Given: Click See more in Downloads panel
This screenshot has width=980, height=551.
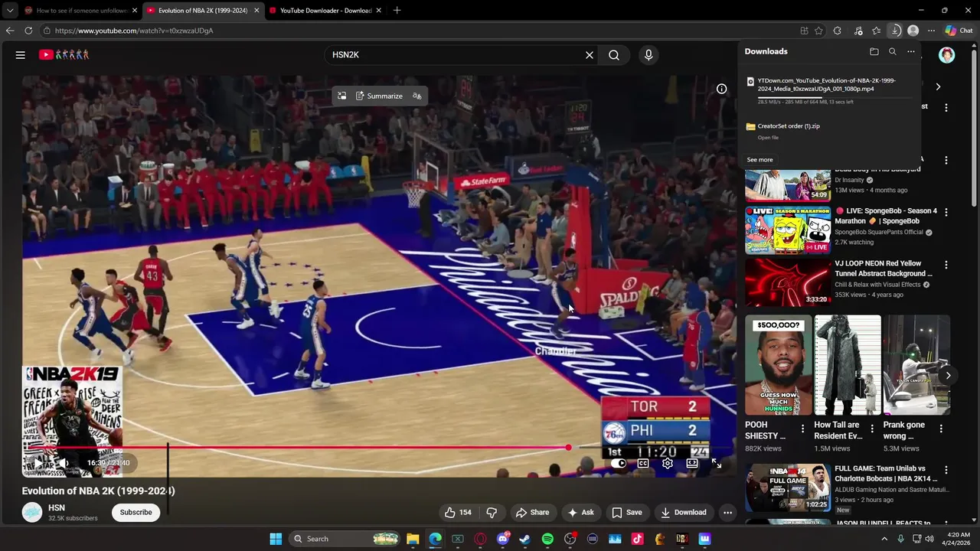Looking at the screenshot, I should [x=759, y=160].
